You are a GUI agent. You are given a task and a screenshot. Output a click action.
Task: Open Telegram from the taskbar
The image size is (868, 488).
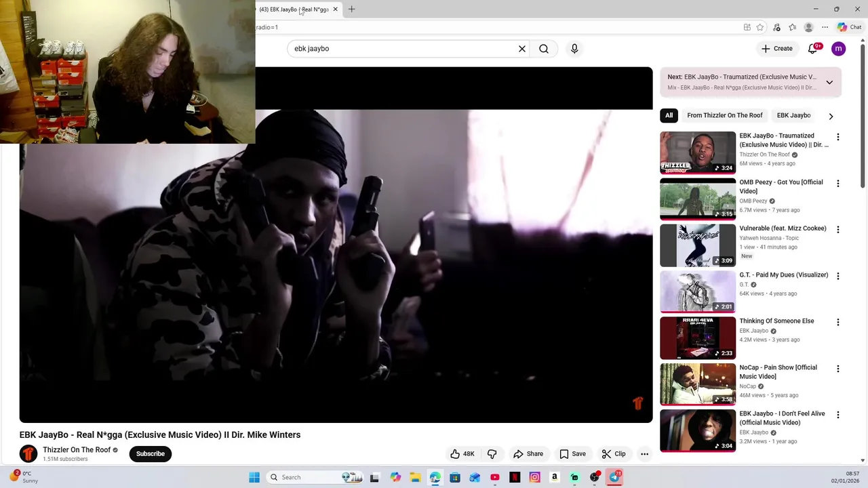(x=614, y=477)
